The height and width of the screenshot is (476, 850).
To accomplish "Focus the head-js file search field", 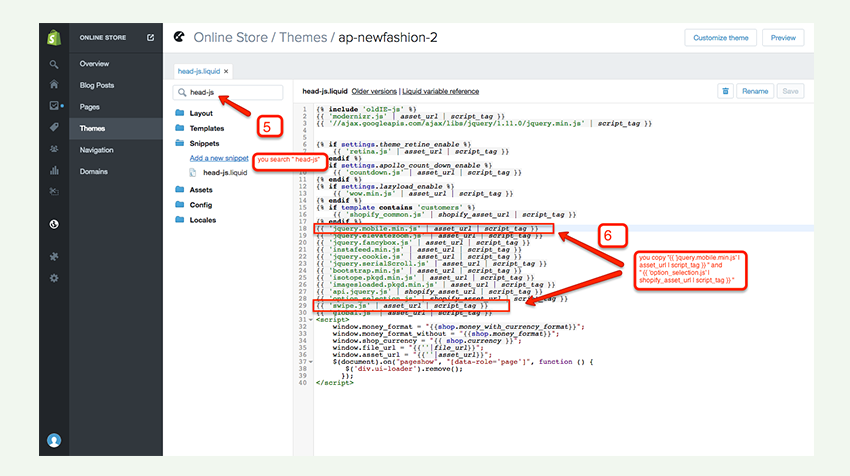I will tap(228, 92).
